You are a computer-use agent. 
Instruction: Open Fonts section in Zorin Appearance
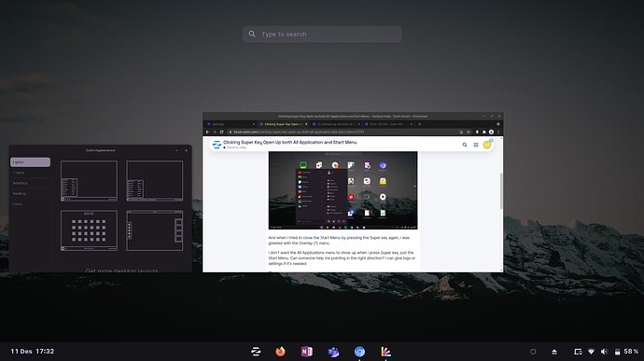coord(31,204)
